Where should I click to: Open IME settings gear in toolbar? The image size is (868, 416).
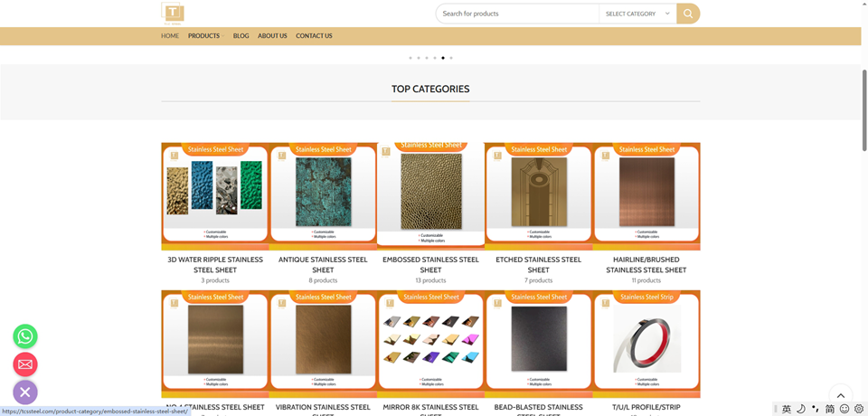click(x=859, y=409)
